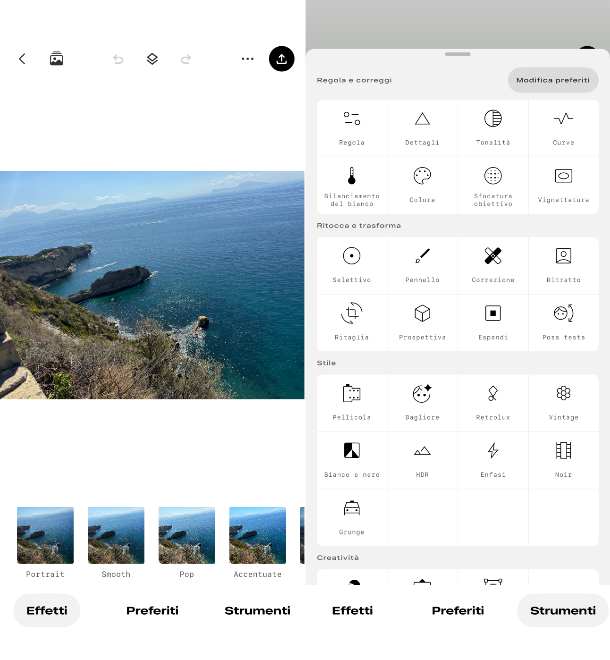The width and height of the screenshot is (610, 660).
Task: Choose the Ritaglia crop tool
Action: pyautogui.click(x=352, y=321)
